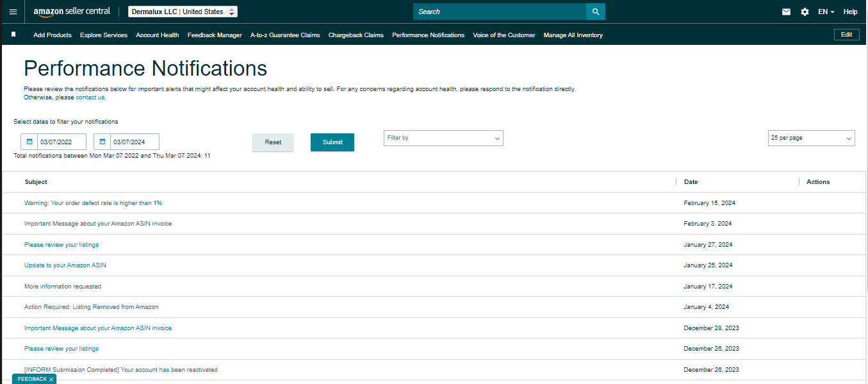This screenshot has width=868, height=384.
Task: Click the calendar icon for start date
Action: point(29,142)
